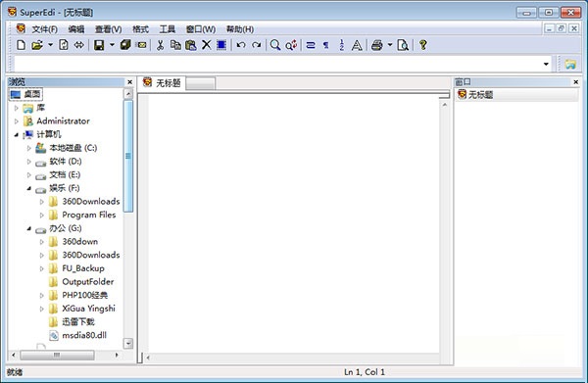Screen dimensions: 588x383
Task: Cut selection with the scissors icon
Action: click(160, 45)
